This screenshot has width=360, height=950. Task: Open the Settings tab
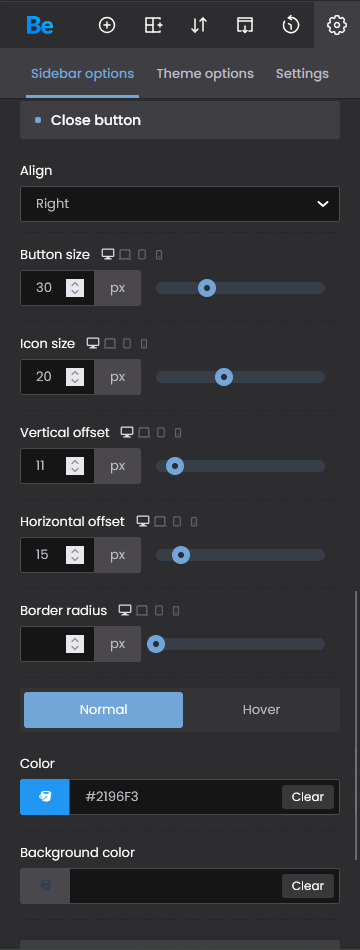click(x=302, y=73)
